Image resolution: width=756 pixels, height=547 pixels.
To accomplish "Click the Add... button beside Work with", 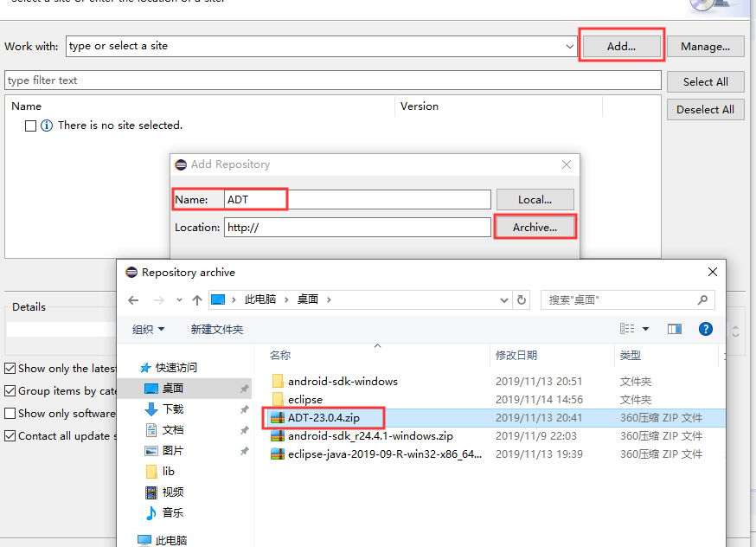I will click(x=621, y=47).
